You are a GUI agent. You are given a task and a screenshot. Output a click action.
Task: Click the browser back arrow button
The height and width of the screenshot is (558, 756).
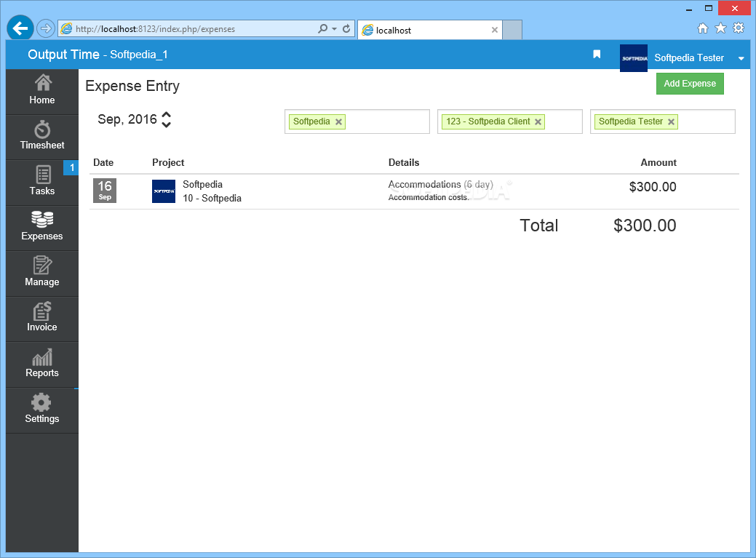click(x=20, y=28)
